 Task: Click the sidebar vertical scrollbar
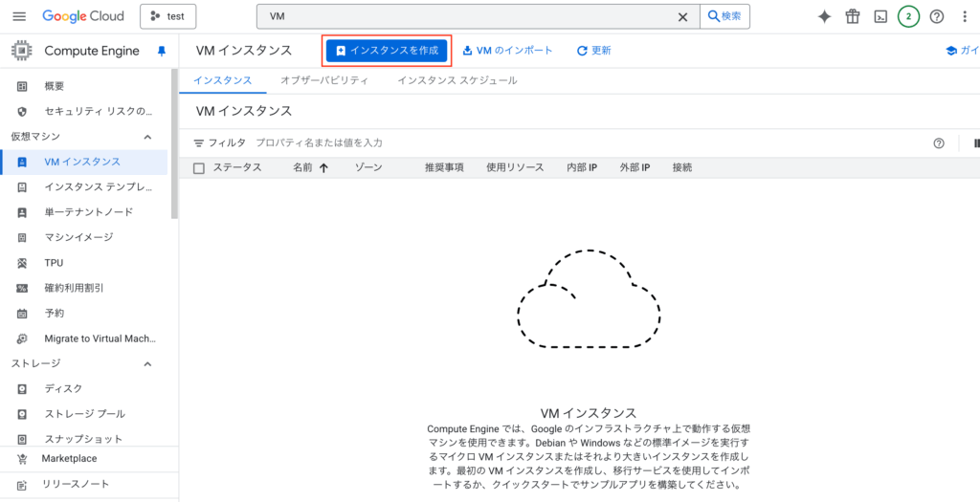click(174, 143)
